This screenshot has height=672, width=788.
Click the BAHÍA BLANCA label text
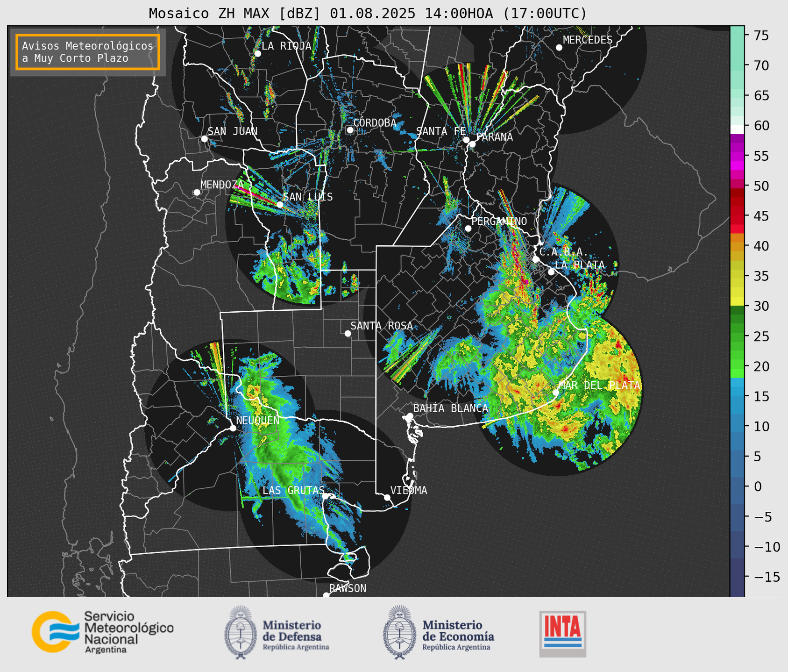pos(451,408)
